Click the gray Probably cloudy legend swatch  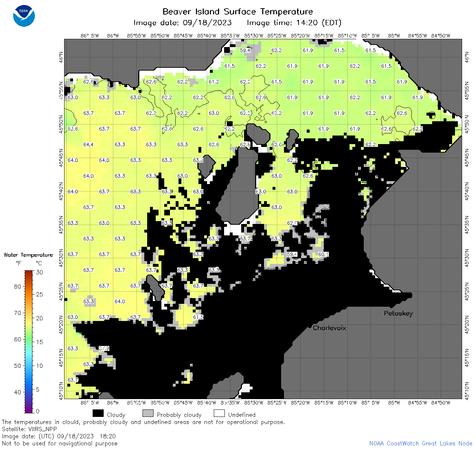[x=148, y=413]
